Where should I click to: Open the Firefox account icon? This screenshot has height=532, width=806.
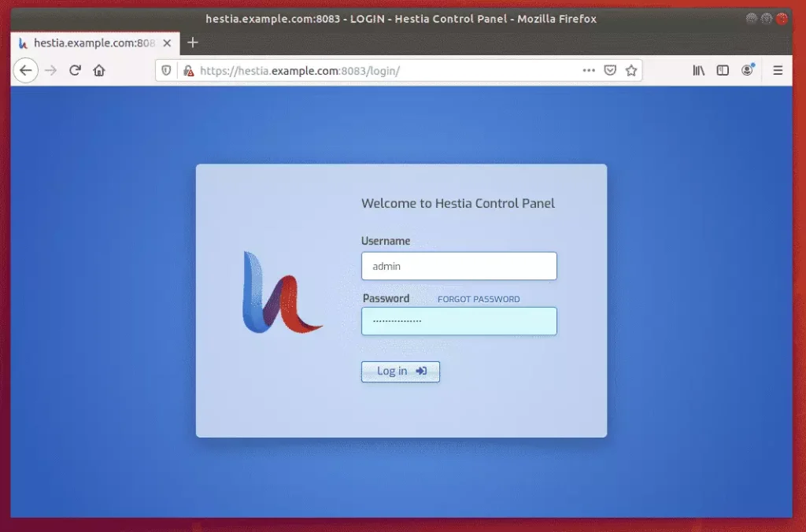pyautogui.click(x=748, y=70)
